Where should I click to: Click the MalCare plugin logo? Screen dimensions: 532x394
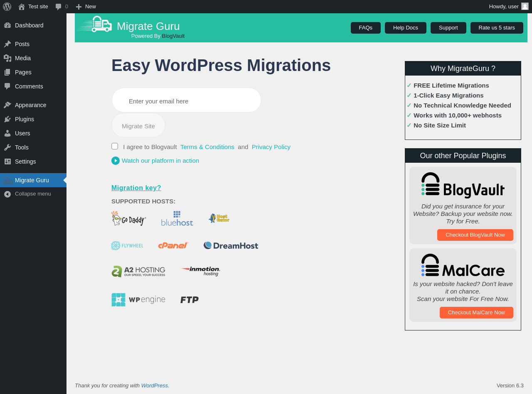point(463,265)
